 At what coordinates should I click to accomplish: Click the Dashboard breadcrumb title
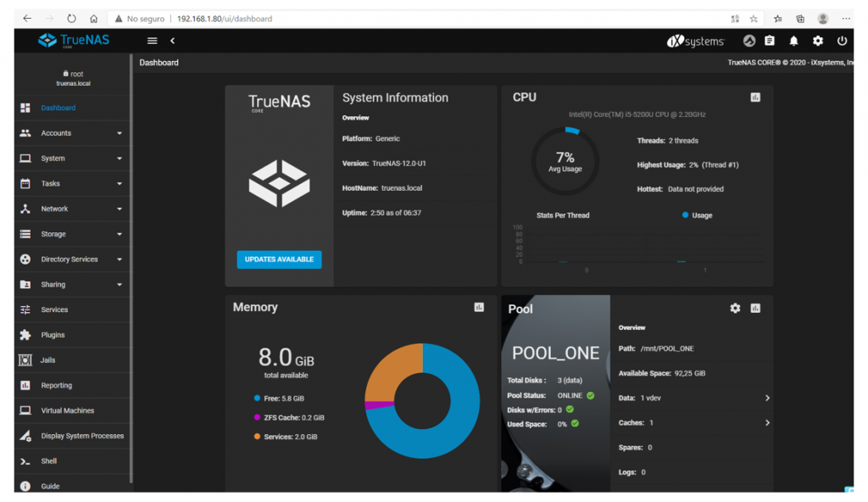[x=159, y=63]
